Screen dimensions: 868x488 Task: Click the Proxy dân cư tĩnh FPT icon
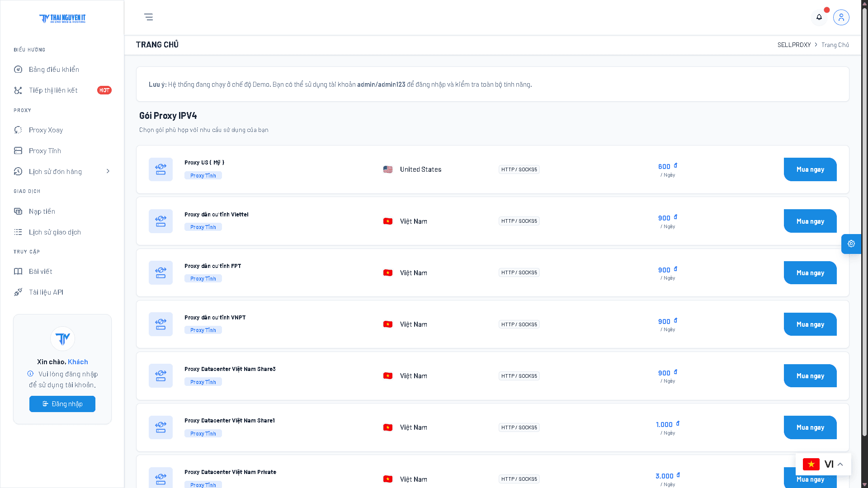pyautogui.click(x=160, y=272)
